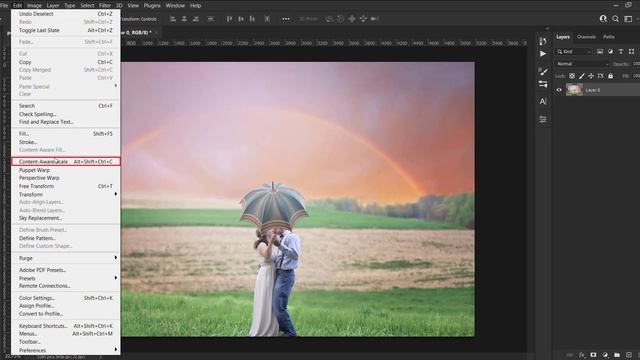The width and height of the screenshot is (640, 360).
Task: Expand the Presets submenu
Action: 65,278
